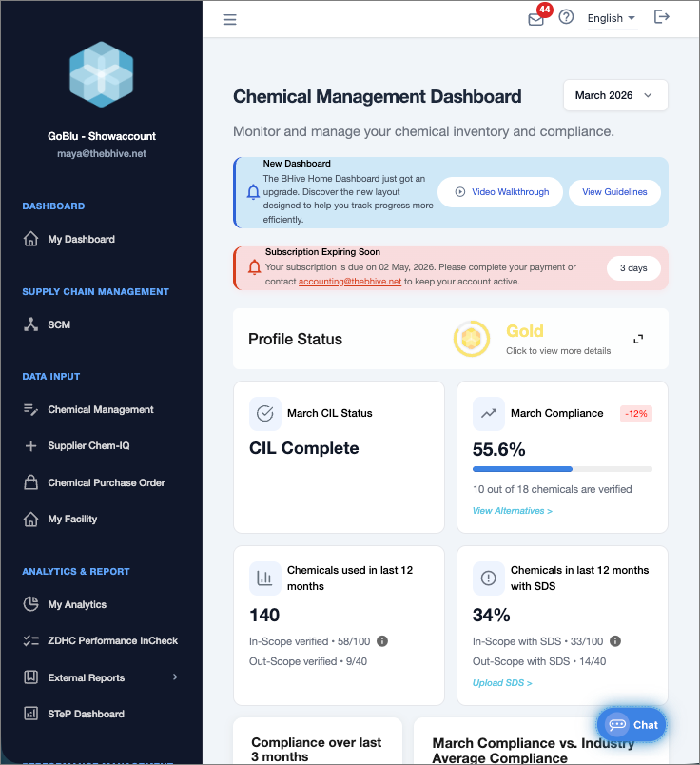Click the 55.6% compliance value
The width and height of the screenshot is (700, 765).
498,449
